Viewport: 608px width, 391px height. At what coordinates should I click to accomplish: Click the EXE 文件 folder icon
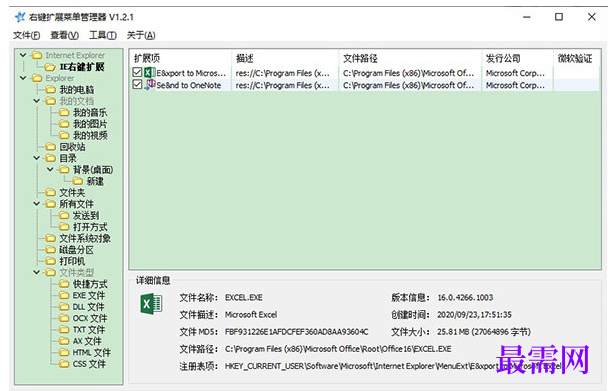[x=64, y=295]
